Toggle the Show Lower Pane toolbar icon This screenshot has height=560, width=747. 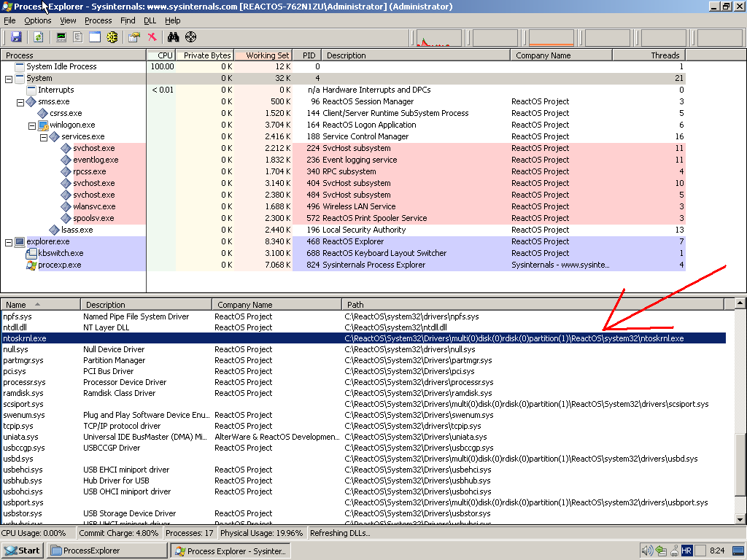tap(95, 37)
